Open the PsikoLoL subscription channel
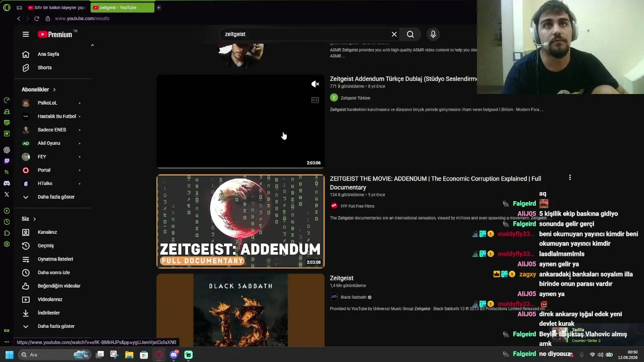Screen dimensions: 644x362 (47, 103)
